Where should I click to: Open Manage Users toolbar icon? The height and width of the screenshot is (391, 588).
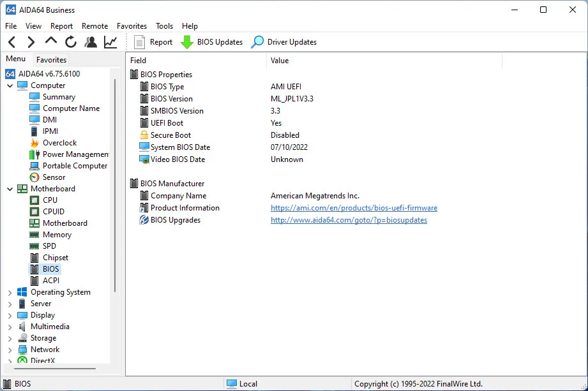91,42
